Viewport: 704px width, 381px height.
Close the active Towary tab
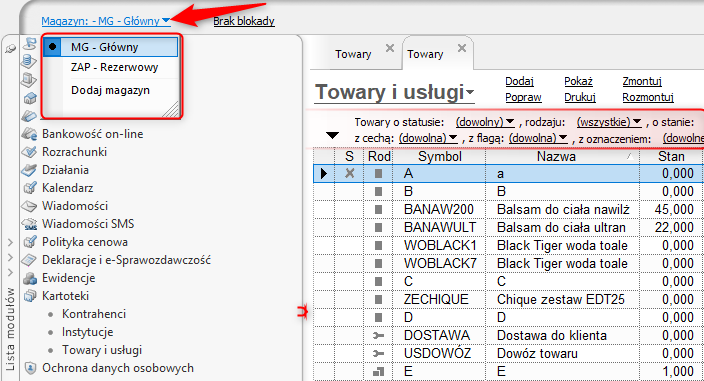point(462,48)
